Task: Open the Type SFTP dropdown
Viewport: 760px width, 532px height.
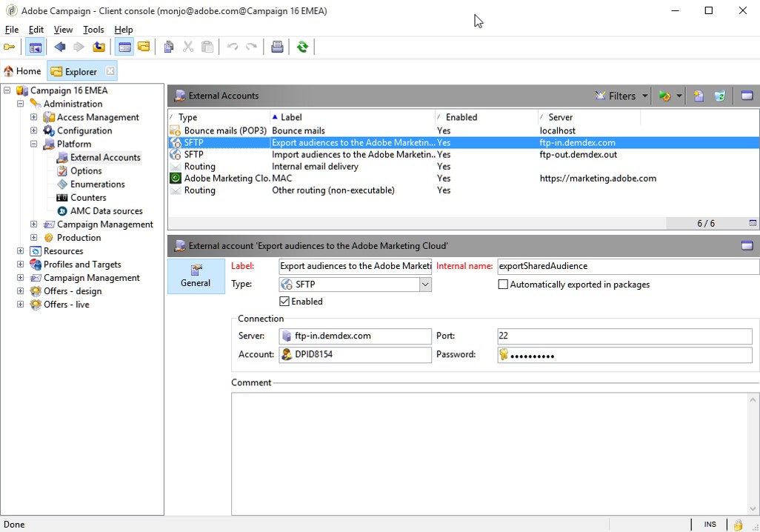Action: 425,285
